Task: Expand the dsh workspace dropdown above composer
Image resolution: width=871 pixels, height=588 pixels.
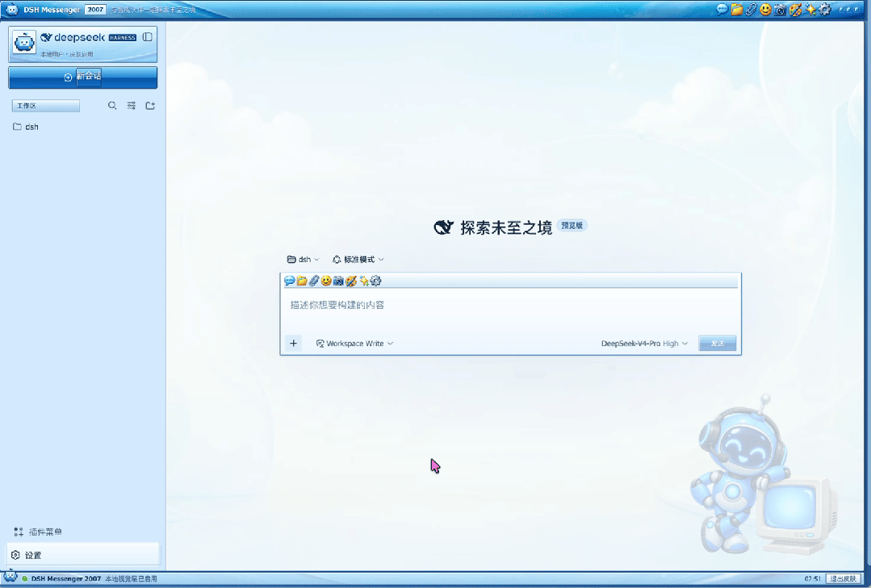Action: pyautogui.click(x=304, y=259)
